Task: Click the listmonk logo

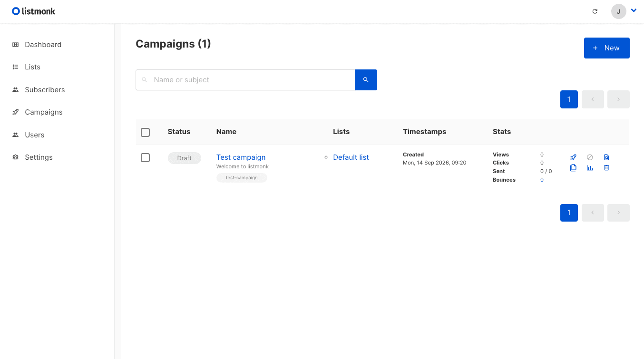Action: pyautogui.click(x=34, y=11)
